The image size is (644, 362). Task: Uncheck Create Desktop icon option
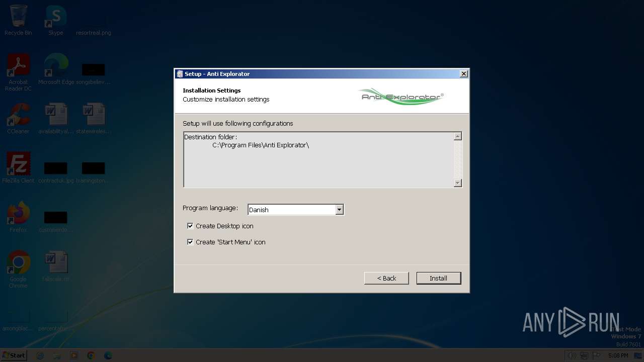click(x=190, y=226)
